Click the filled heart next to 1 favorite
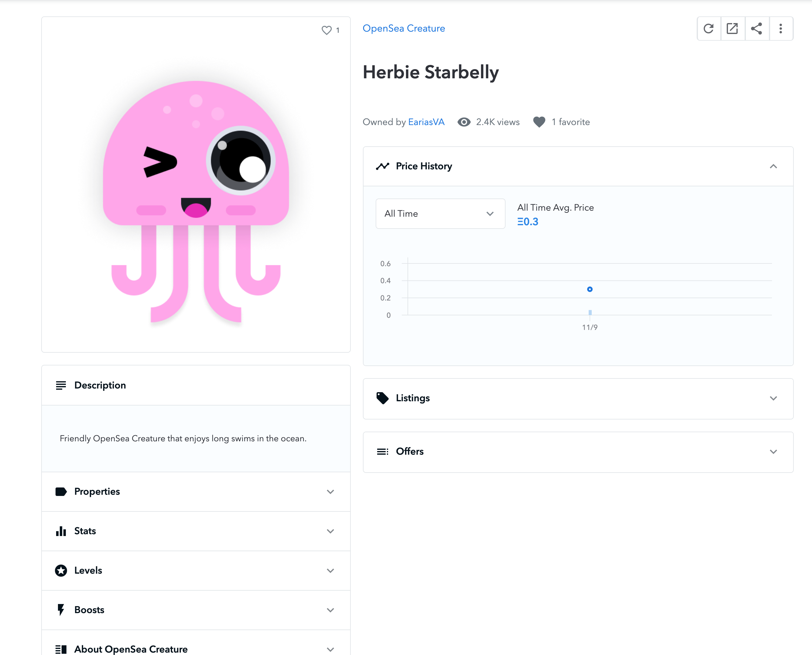812x655 pixels. click(x=539, y=122)
